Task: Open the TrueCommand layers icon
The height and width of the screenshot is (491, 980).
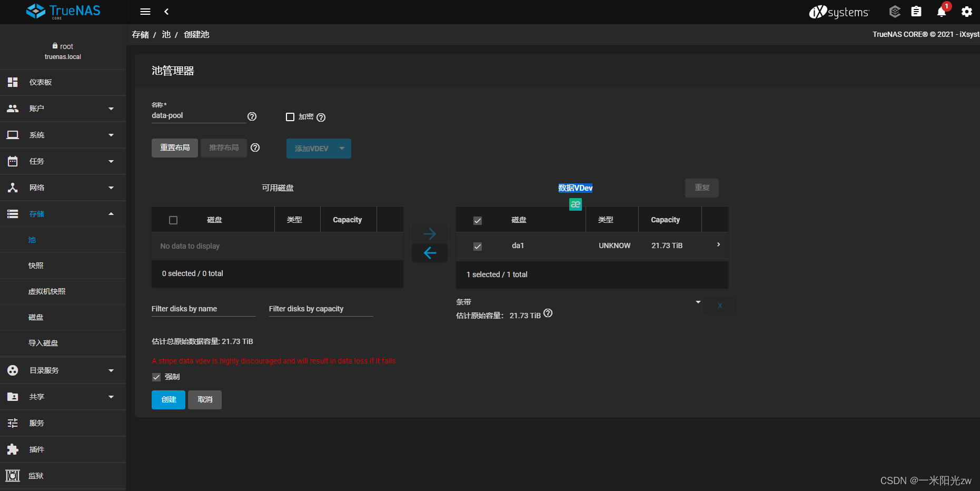Action: [895, 12]
